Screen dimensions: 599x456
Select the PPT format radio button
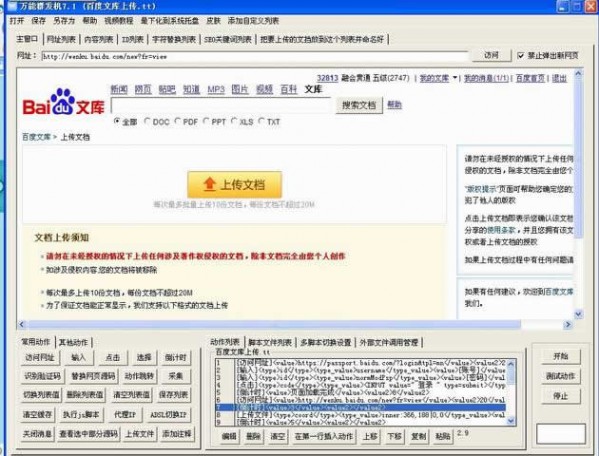click(206, 121)
